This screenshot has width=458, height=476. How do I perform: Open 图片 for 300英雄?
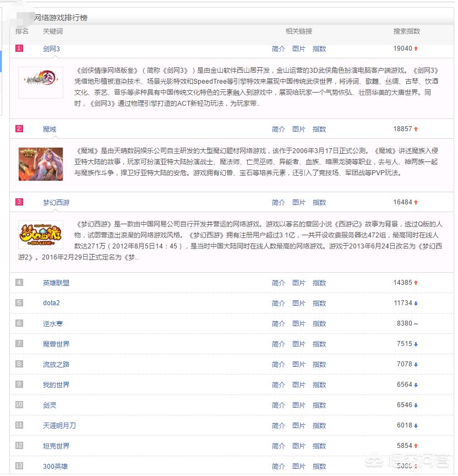click(x=299, y=466)
